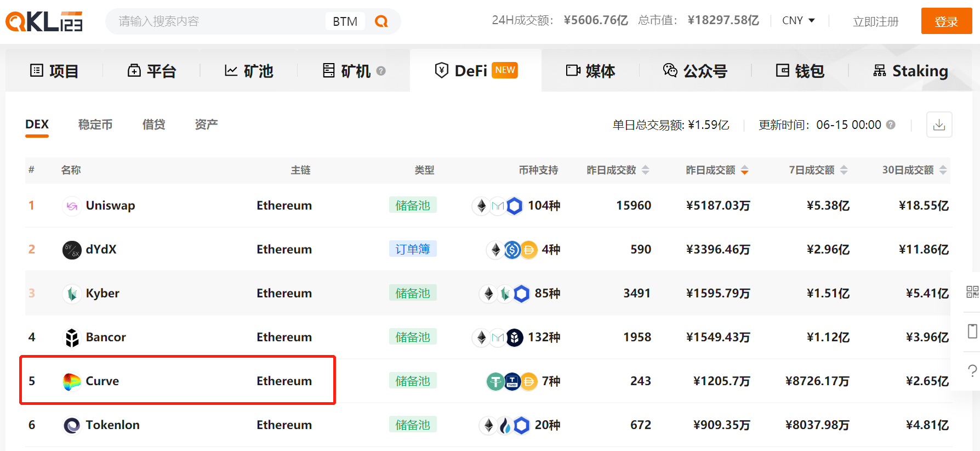Image resolution: width=980 pixels, height=451 pixels.
Task: Click the download icon button
Action: pos(939,125)
